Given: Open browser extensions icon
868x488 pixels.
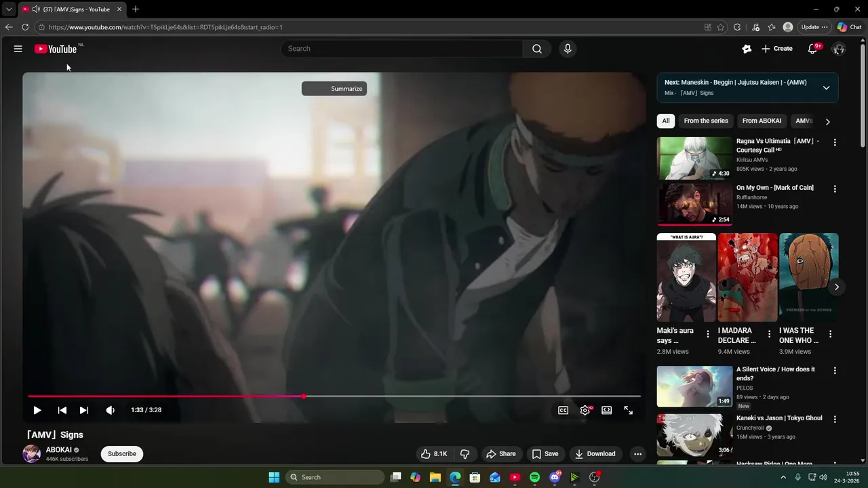Looking at the screenshot, I should [737, 27].
